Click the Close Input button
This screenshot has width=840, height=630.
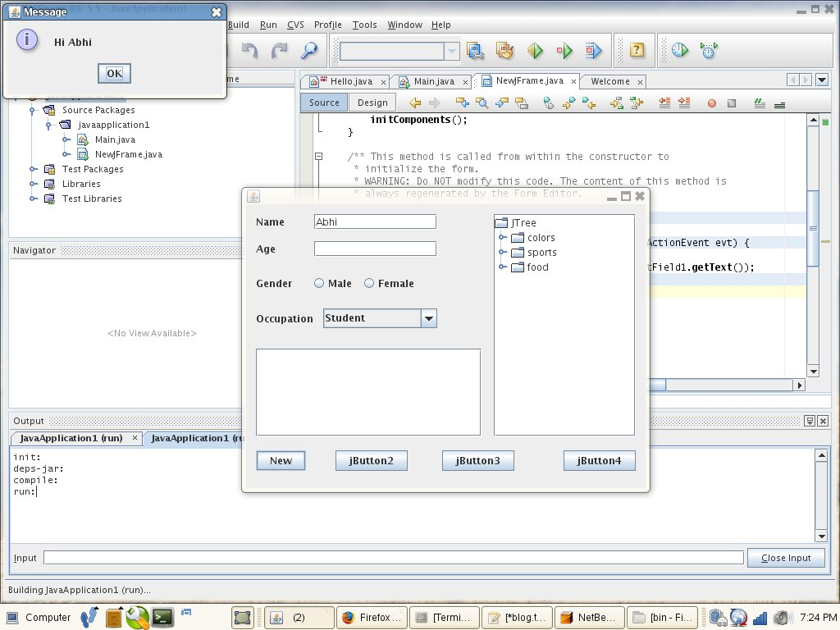pos(786,558)
